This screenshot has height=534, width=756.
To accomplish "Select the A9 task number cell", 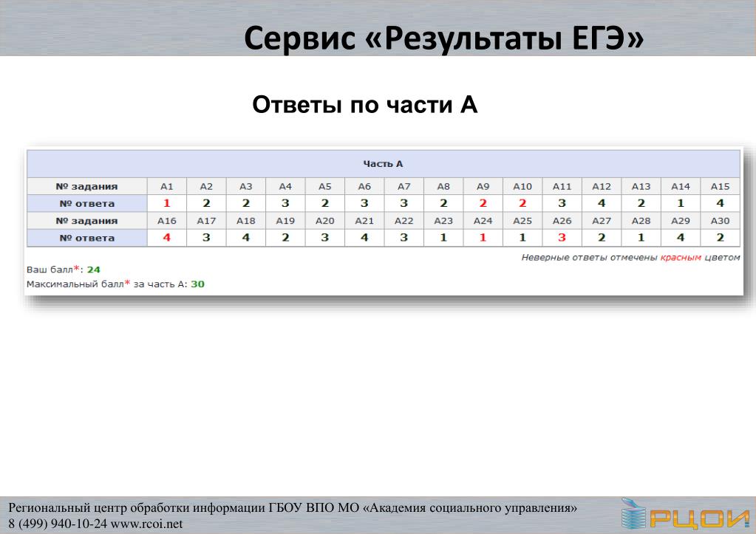I will tap(483, 187).
